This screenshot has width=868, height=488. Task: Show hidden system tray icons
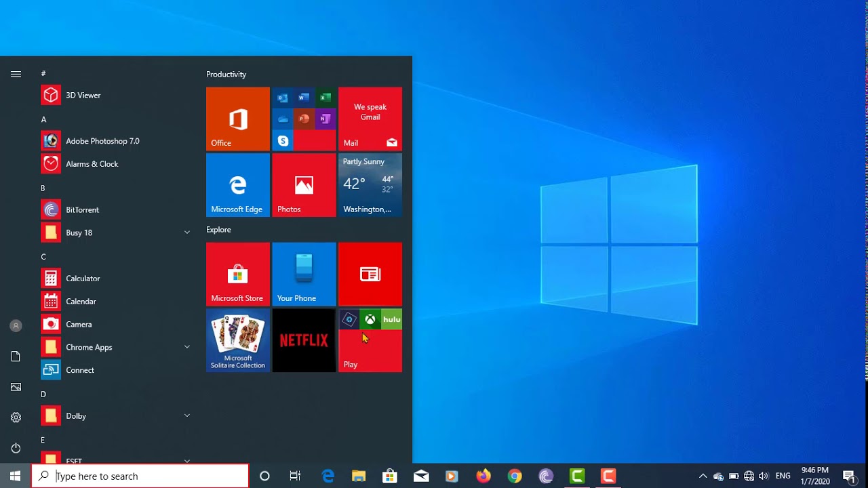coord(703,476)
